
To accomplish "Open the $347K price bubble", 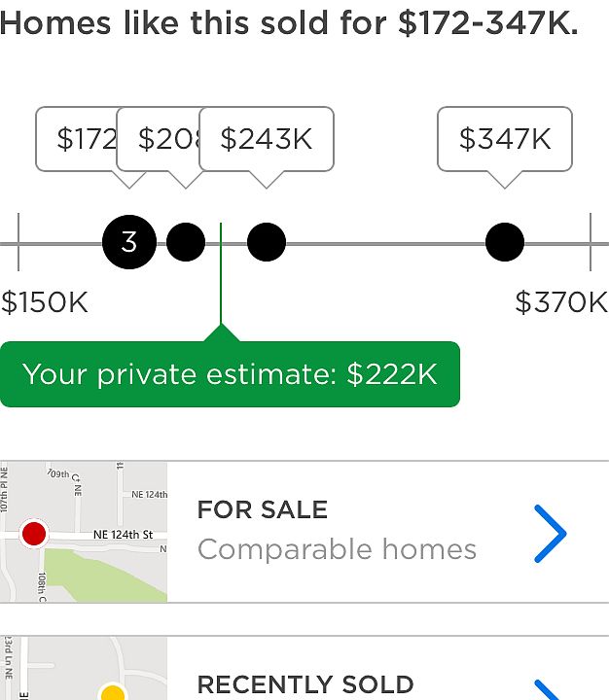I will [504, 139].
